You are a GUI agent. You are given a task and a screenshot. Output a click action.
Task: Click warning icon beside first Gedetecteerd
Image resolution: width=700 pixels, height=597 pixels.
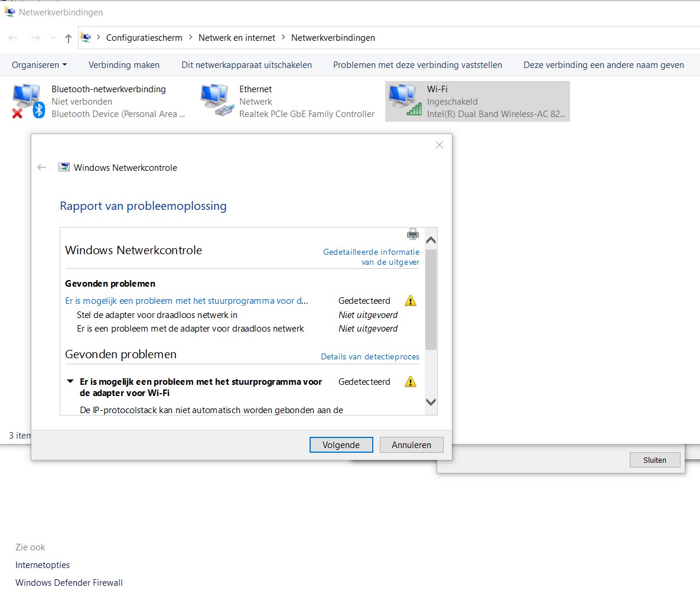click(411, 301)
